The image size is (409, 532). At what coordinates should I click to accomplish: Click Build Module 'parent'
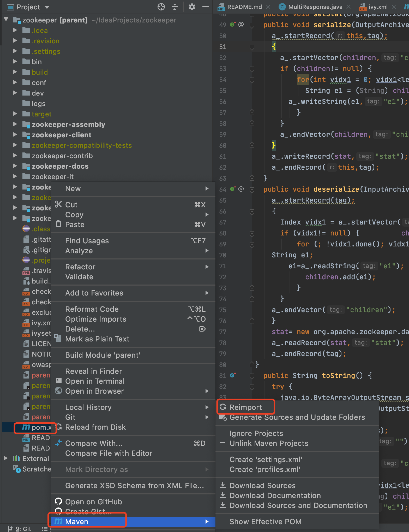(133, 355)
